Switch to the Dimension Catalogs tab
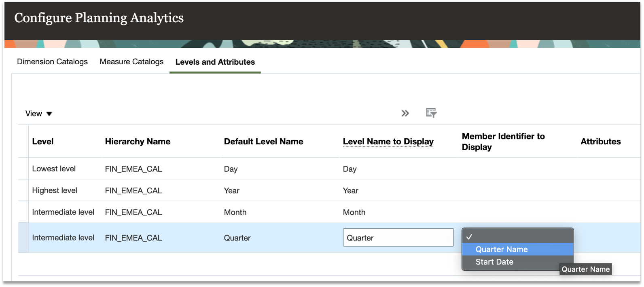 [52, 62]
